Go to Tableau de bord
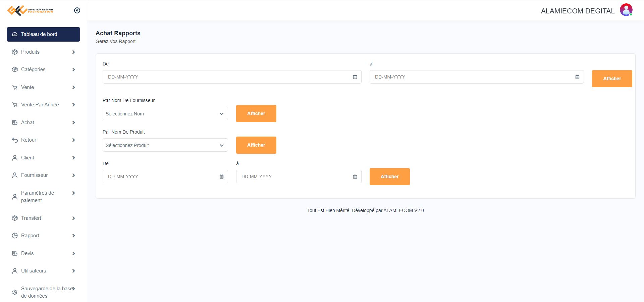 tap(43, 34)
